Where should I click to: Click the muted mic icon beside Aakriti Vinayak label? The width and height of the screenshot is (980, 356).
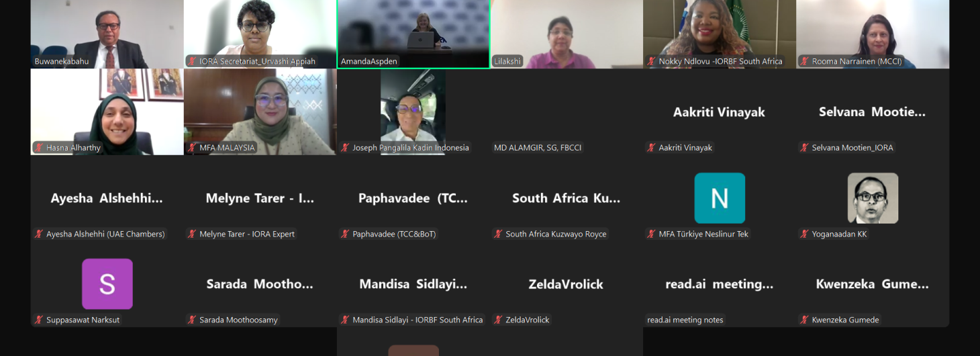coord(651,148)
